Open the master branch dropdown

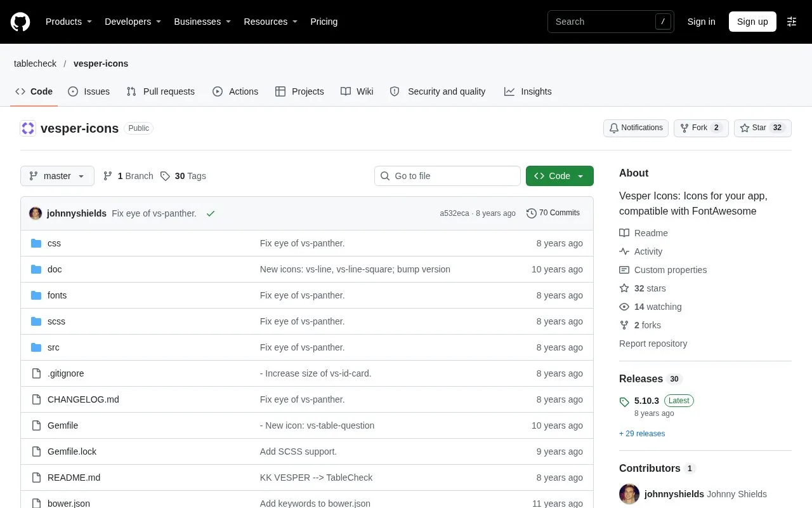pos(57,176)
